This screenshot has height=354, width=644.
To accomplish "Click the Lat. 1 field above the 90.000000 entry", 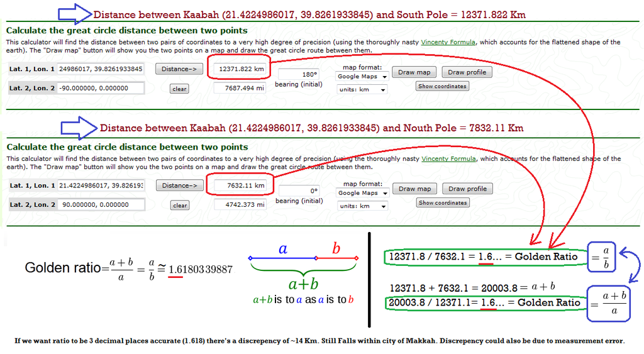I will pyautogui.click(x=101, y=185).
